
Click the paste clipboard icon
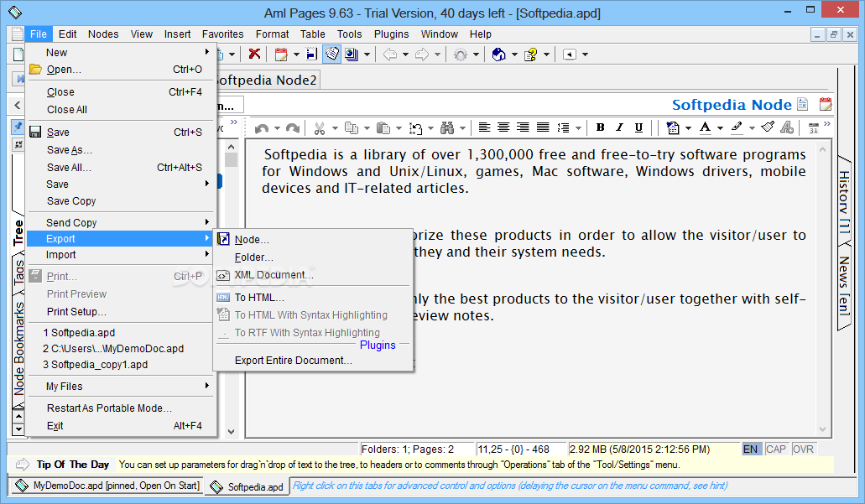[x=383, y=128]
